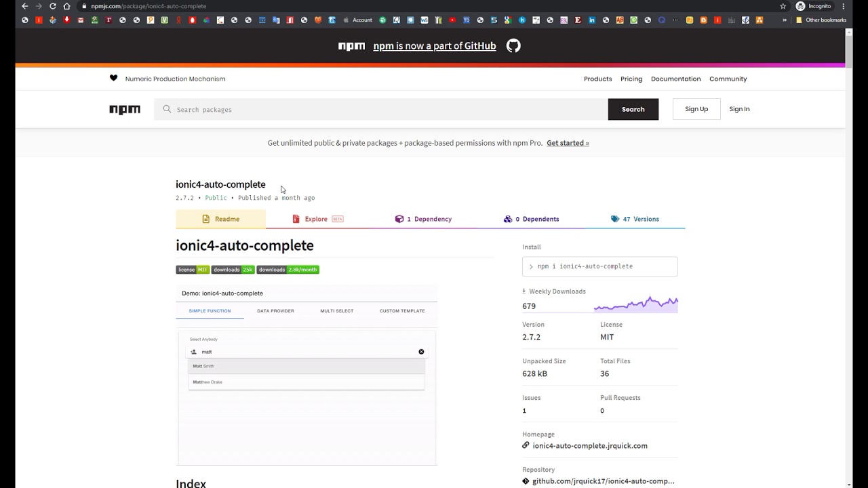Open the Apple Account bookmark
This screenshot has width=868, height=488.
(x=358, y=20)
